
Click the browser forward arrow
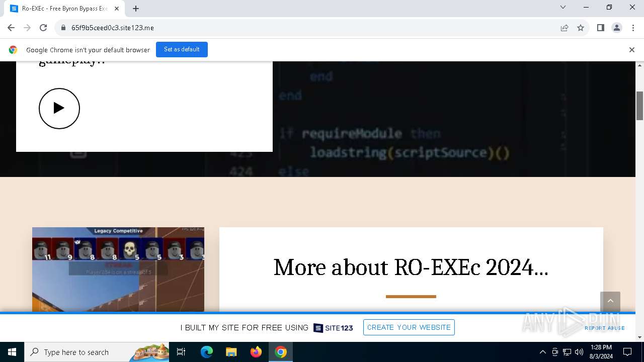pos(27,28)
